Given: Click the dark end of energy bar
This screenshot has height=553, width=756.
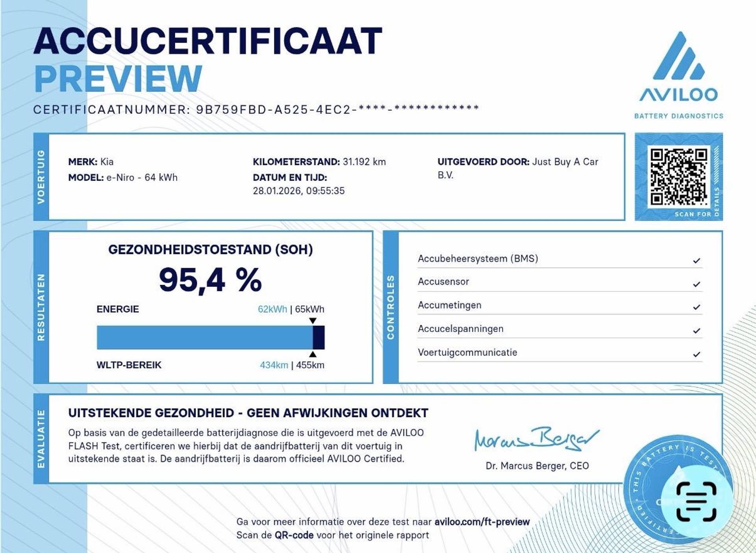Looking at the screenshot, I should point(319,338).
